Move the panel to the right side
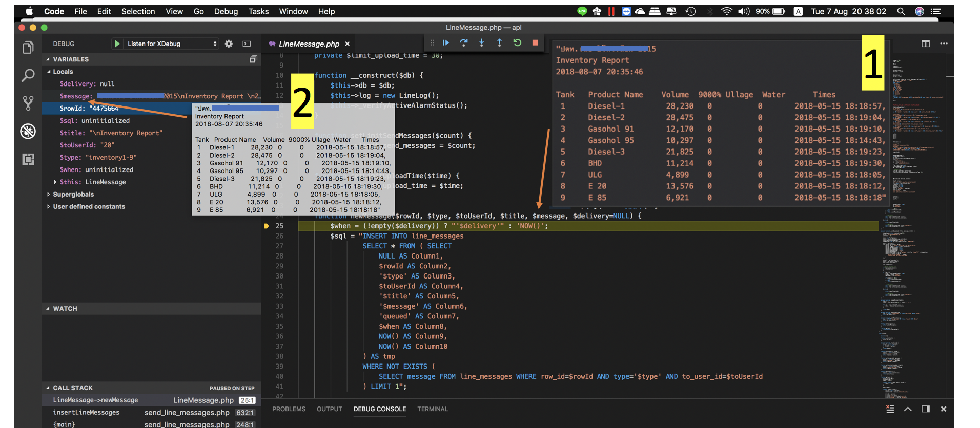The height and width of the screenshot is (428, 980). pos(926,409)
